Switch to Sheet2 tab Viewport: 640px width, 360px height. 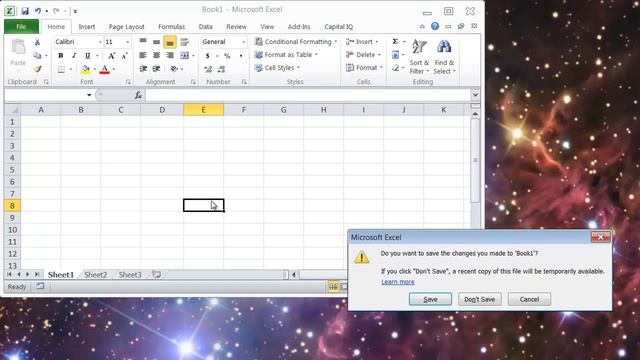[96, 275]
